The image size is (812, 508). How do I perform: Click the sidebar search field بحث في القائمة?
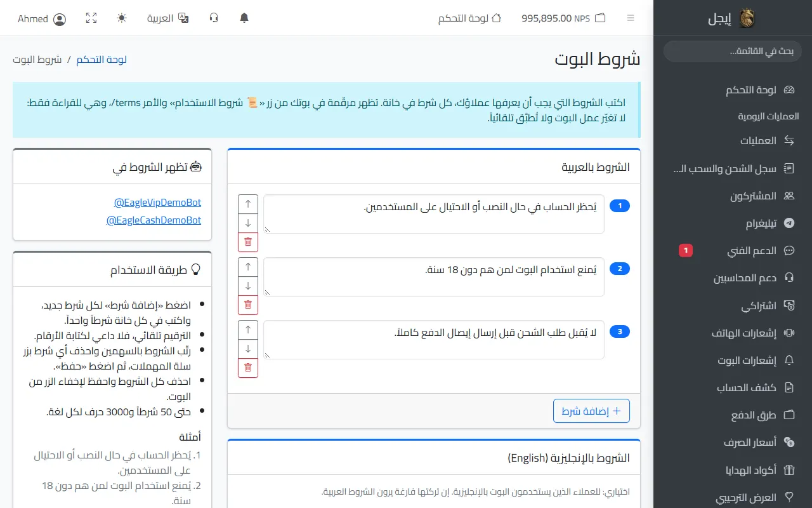pos(732,51)
